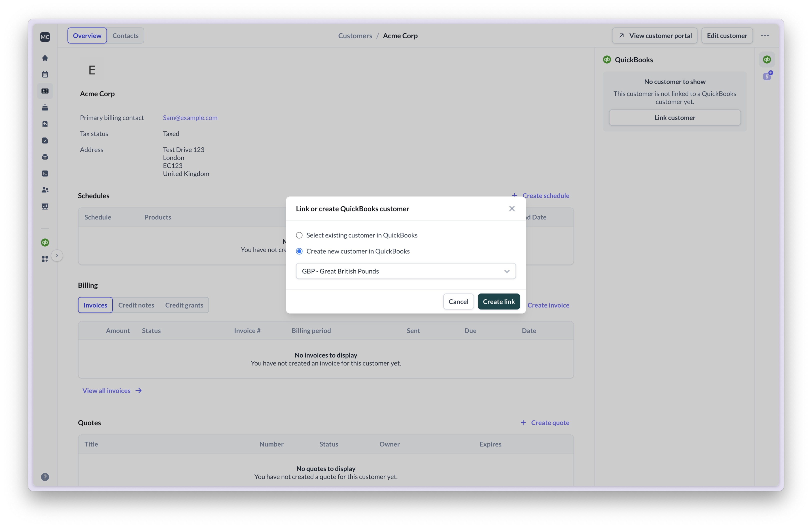Go to Home in the sidebar
Viewport: 812px width, 528px height.
[45, 58]
